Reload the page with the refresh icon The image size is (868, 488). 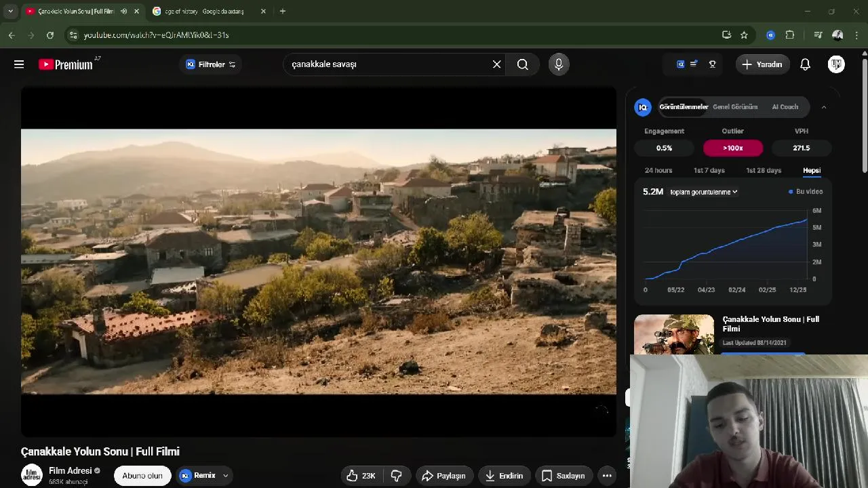click(x=50, y=35)
